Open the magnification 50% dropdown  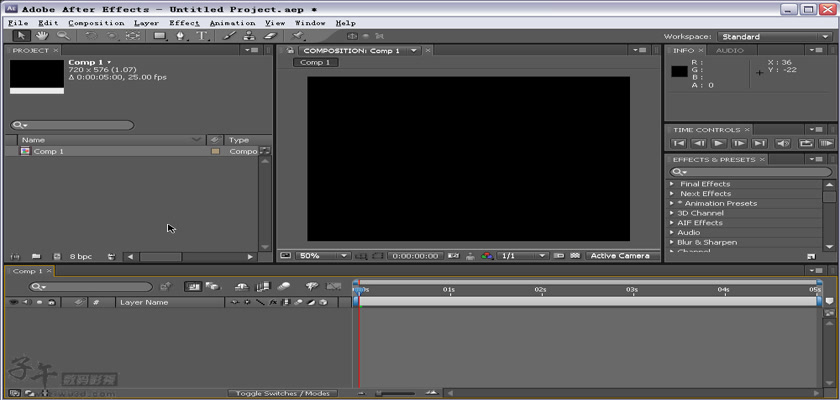tap(322, 256)
